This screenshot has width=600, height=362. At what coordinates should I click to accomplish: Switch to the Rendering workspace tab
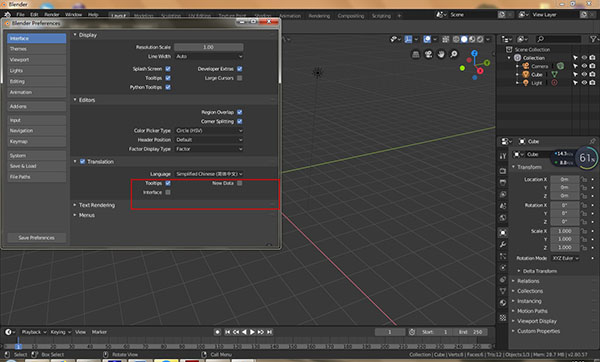pyautogui.click(x=319, y=16)
